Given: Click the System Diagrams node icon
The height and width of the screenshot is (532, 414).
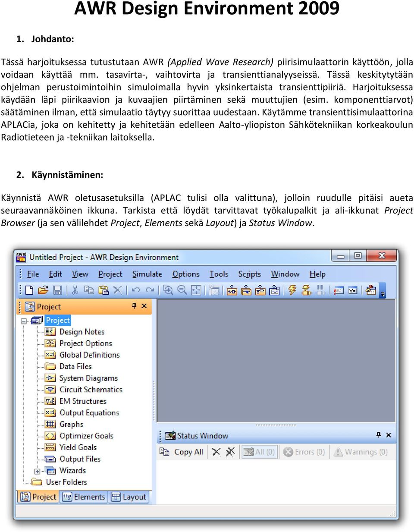Looking at the screenshot, I should click(x=50, y=378).
